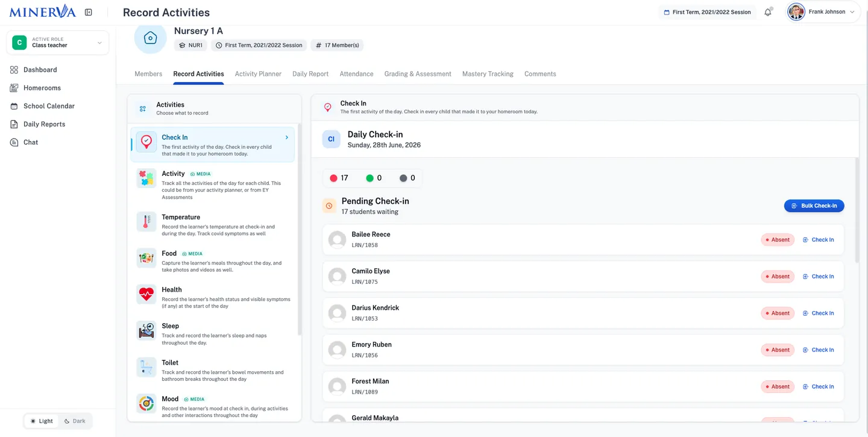Select the Sleep activity icon
Screen dimensions: 868x437
click(146, 330)
